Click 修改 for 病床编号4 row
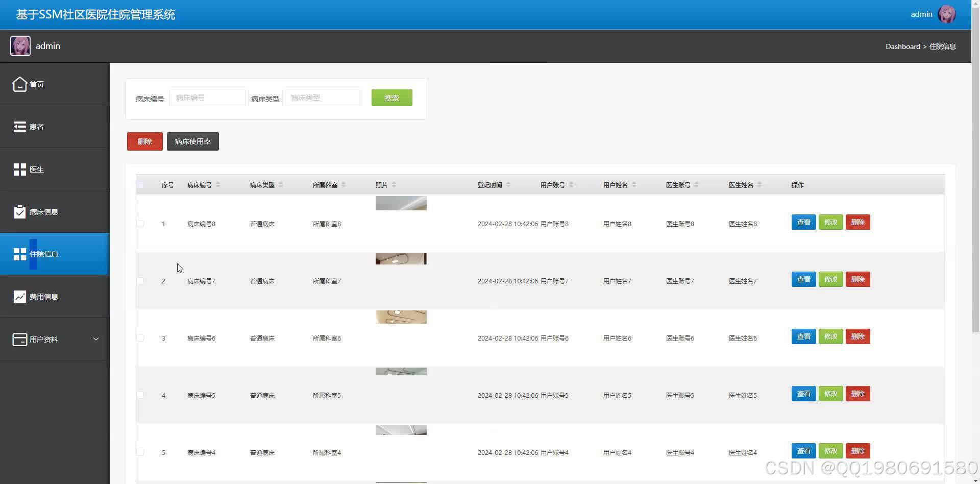980x484 pixels. click(830, 451)
